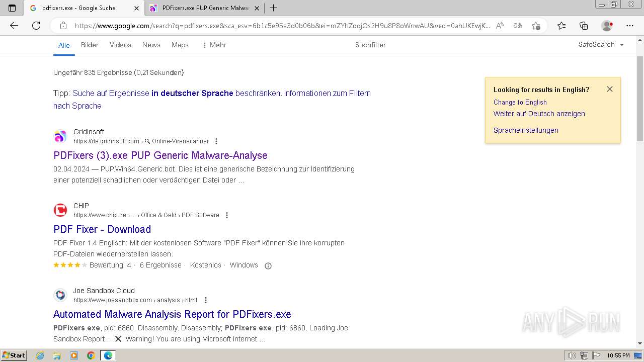
Task: Switch to News results
Action: click(x=151, y=45)
